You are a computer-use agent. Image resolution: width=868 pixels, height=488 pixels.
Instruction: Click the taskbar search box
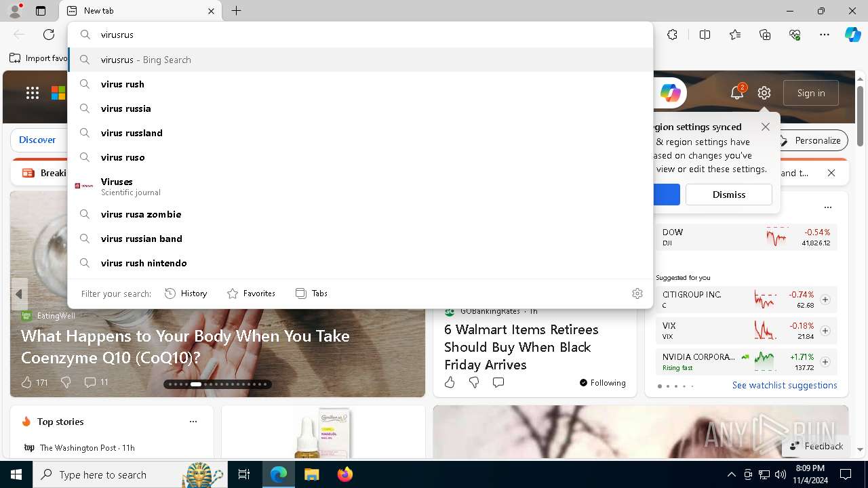(130, 474)
